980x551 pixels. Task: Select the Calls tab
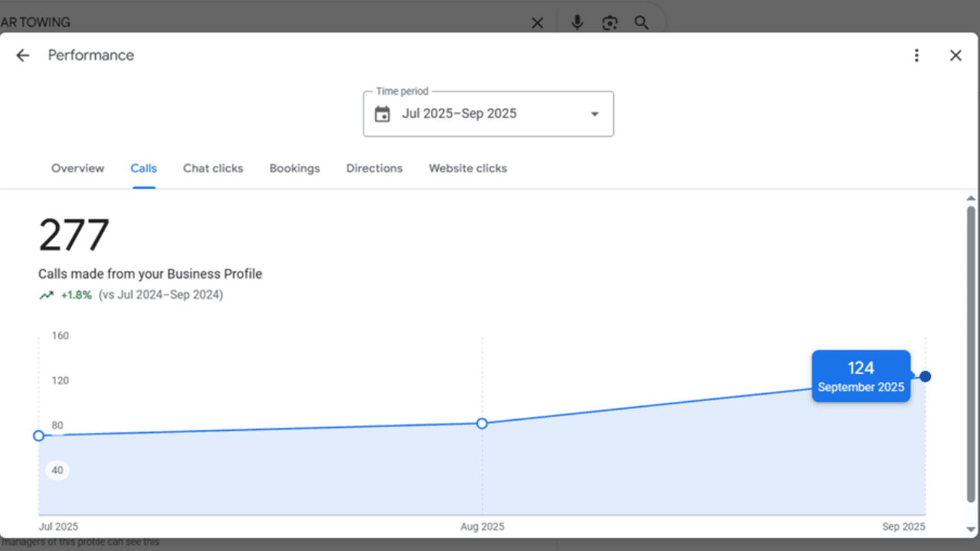(143, 168)
